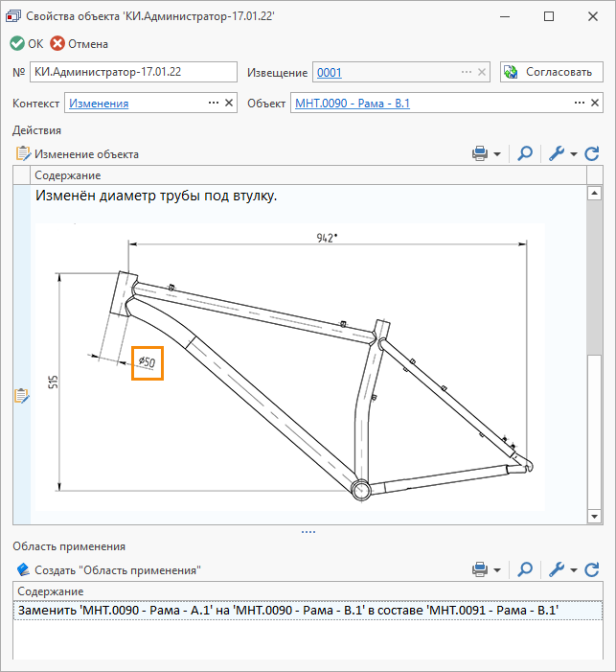Print the Область применения list
The image size is (616, 672).
click(x=480, y=569)
